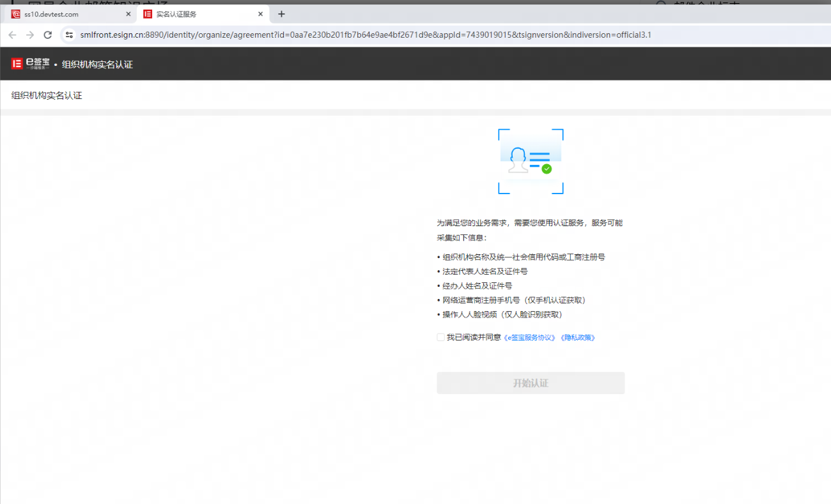
Task: Focus the address bar URL
Action: point(366,35)
